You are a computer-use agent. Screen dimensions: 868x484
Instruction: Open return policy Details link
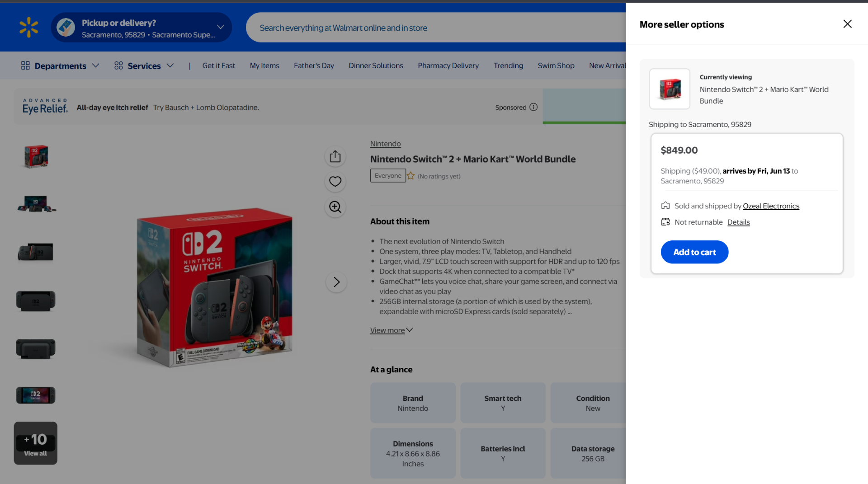coord(738,222)
